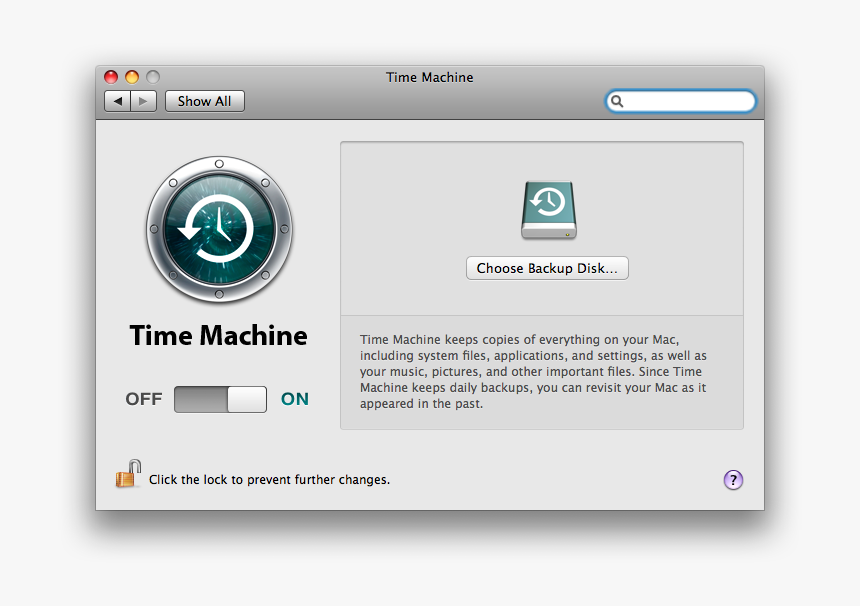This screenshot has width=860, height=606.
Task: Click the OFF label beside the switch
Action: [144, 399]
